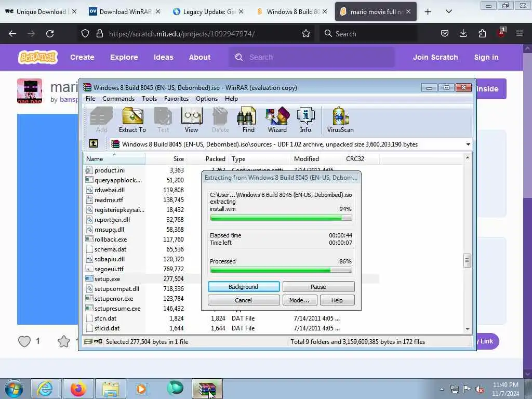Click the Firefox Search box
This screenshot has height=399, width=532.
[x=368, y=34]
